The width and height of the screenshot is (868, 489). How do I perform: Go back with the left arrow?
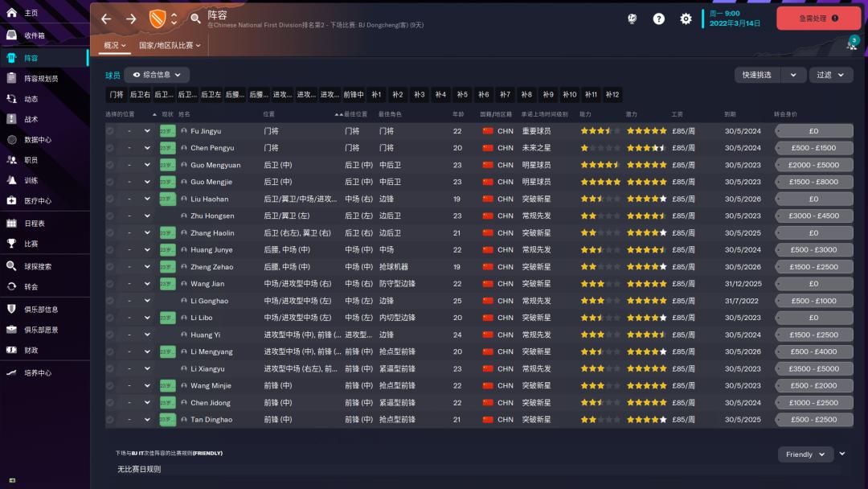tap(106, 18)
